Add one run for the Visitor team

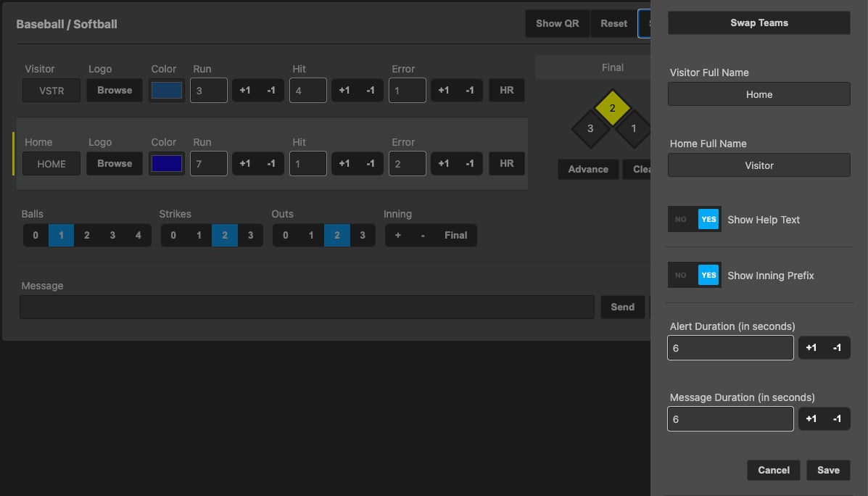tap(244, 90)
